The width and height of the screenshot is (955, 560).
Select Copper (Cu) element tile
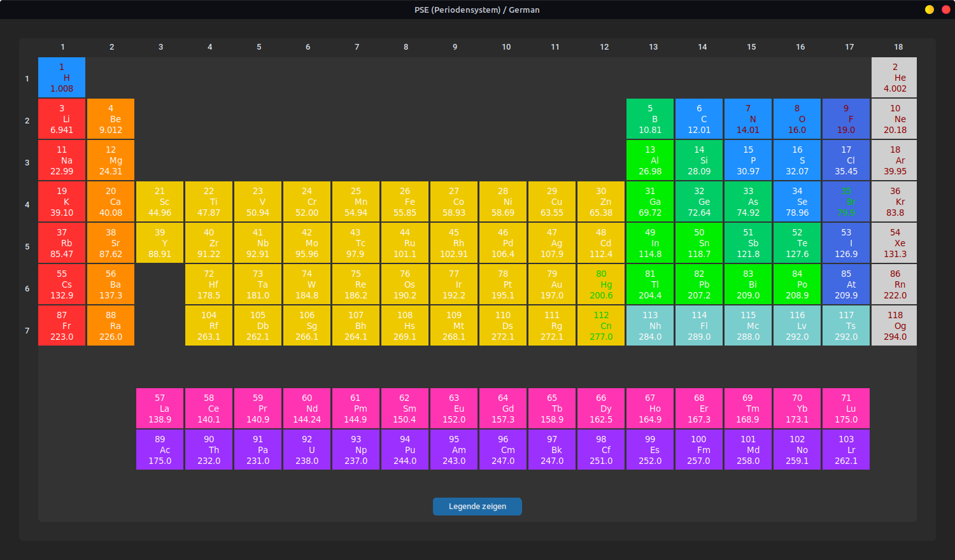tap(552, 202)
